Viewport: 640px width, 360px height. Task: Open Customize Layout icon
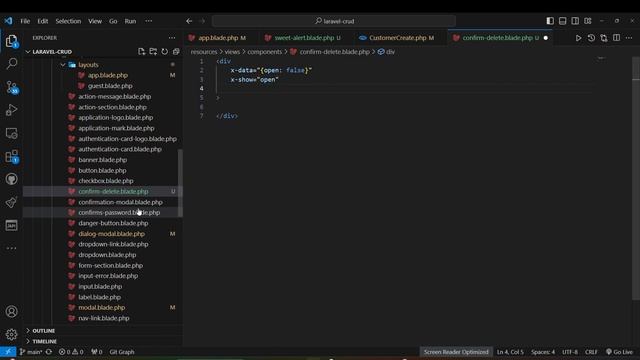click(x=588, y=21)
